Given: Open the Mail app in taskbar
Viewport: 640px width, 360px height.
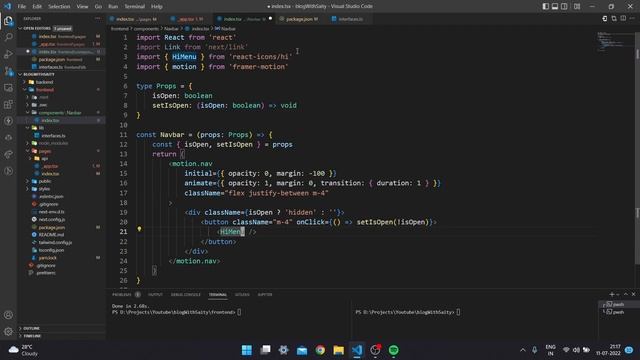Looking at the screenshot, I should (302, 350).
